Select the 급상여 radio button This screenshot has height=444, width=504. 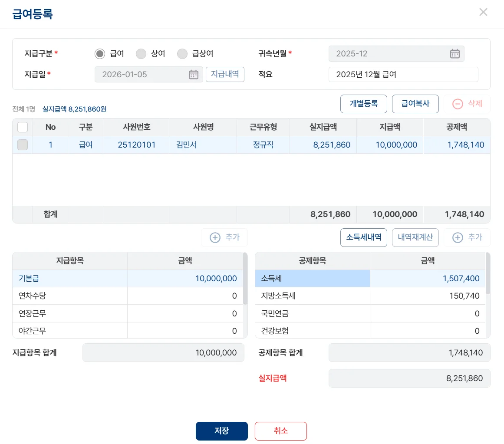click(x=182, y=54)
